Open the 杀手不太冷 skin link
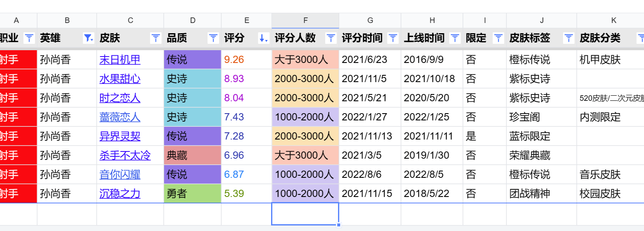Image resolution: width=644 pixels, height=231 pixels. point(125,155)
